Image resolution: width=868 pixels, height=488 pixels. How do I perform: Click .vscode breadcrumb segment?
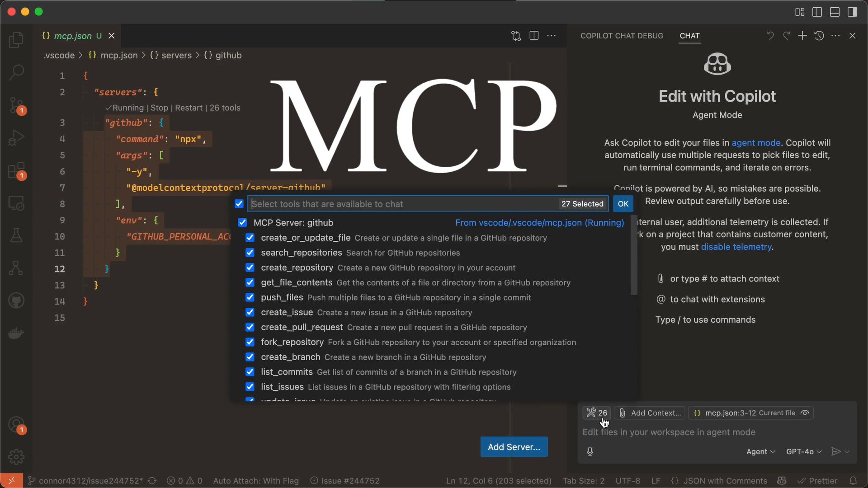(x=59, y=55)
